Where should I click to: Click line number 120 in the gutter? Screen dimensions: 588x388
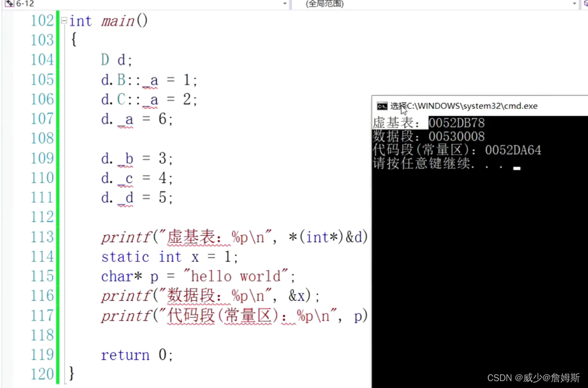coord(42,374)
